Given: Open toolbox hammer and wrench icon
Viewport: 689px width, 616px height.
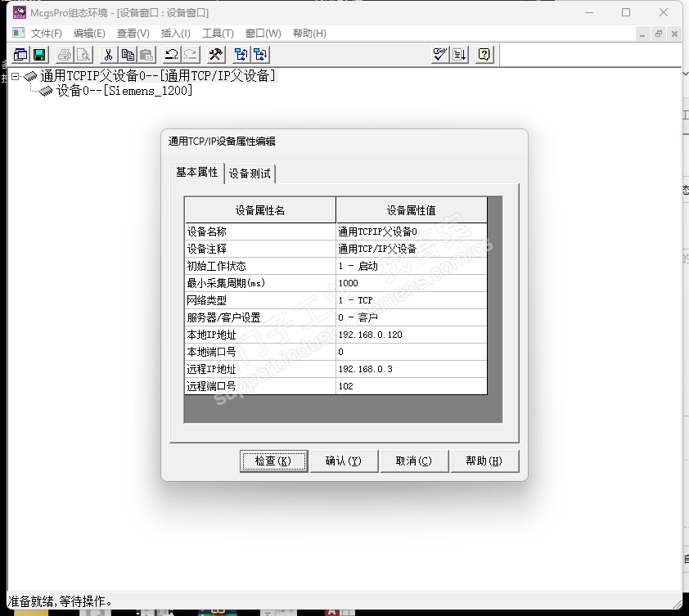Looking at the screenshot, I should click(x=216, y=55).
